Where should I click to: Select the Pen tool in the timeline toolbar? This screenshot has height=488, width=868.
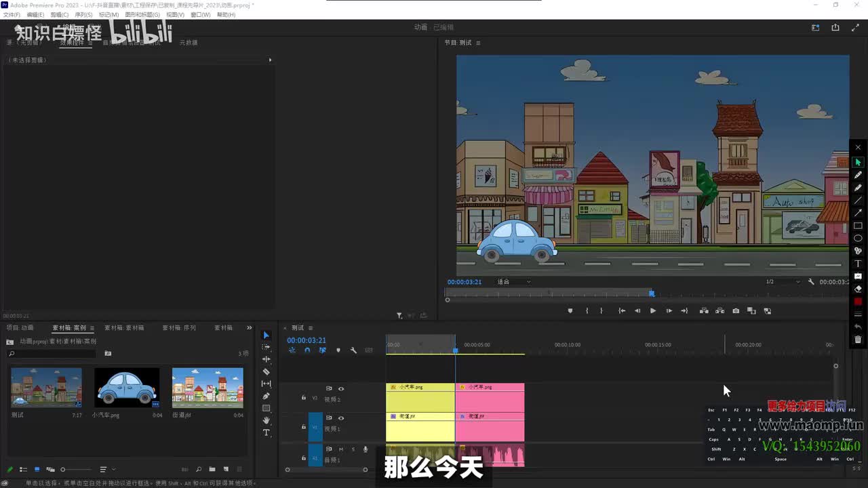point(266,396)
